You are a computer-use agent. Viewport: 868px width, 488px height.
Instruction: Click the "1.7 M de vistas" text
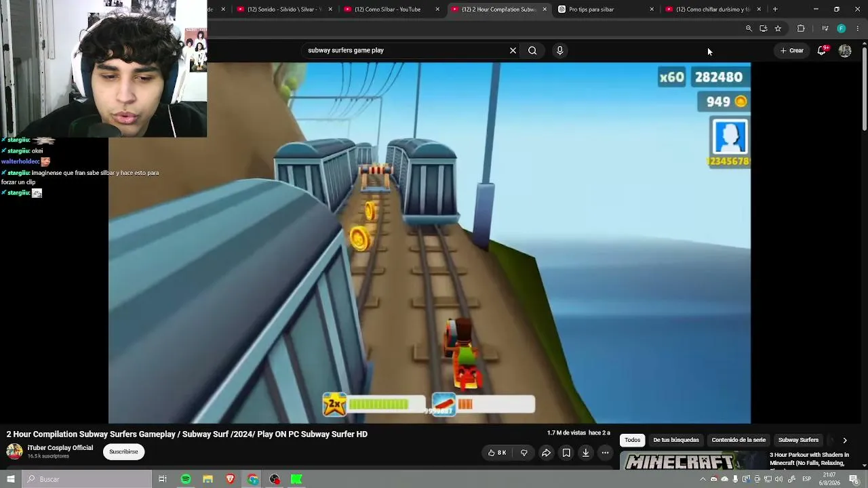point(566,433)
